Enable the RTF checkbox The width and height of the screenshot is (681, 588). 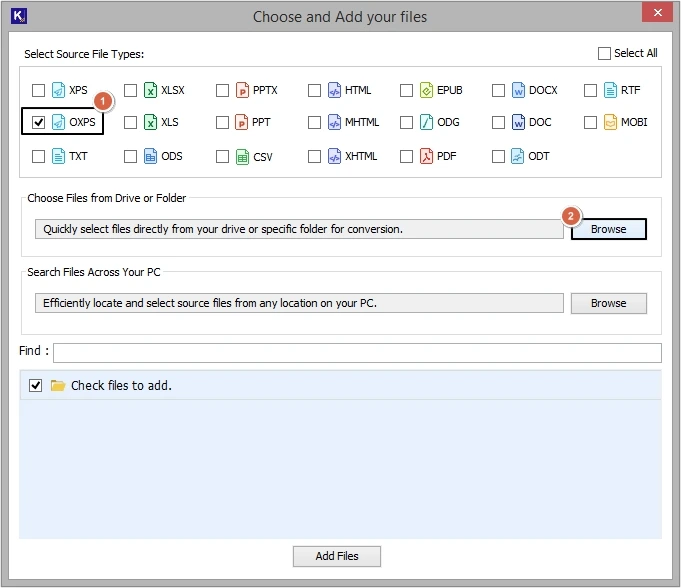[591, 90]
